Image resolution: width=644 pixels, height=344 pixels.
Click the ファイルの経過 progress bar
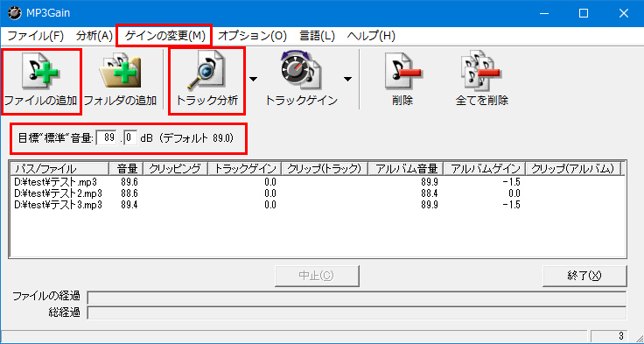coord(357,298)
